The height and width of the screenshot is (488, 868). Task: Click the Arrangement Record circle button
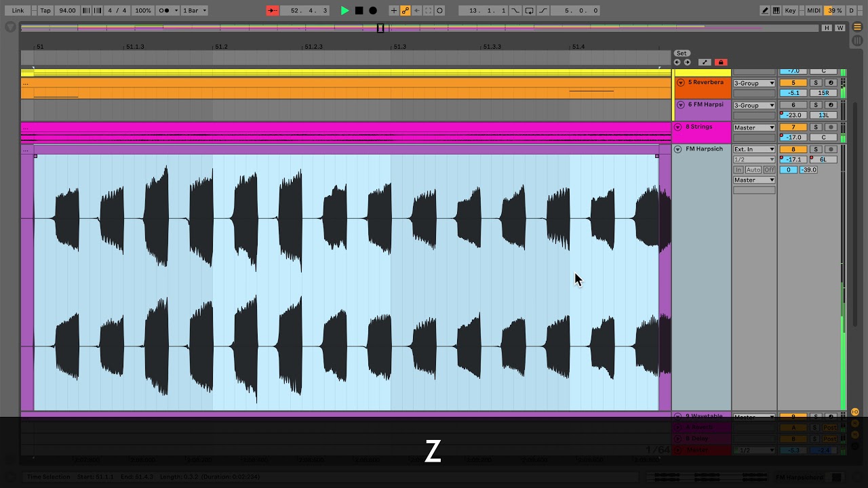click(x=373, y=10)
